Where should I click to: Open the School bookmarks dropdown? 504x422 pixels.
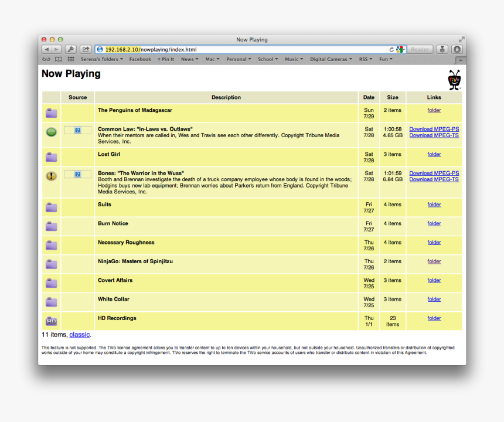[268, 59]
